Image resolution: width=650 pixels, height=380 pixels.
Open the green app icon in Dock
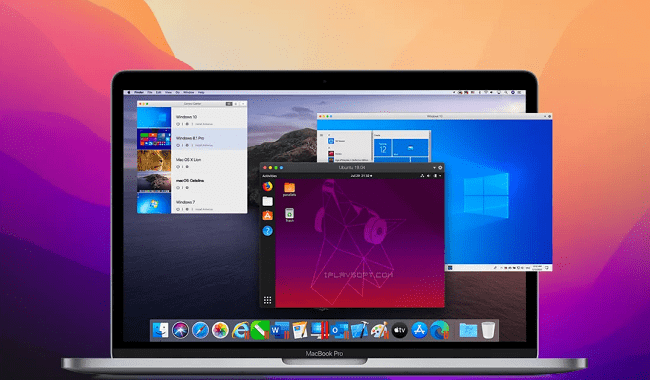coord(260,330)
